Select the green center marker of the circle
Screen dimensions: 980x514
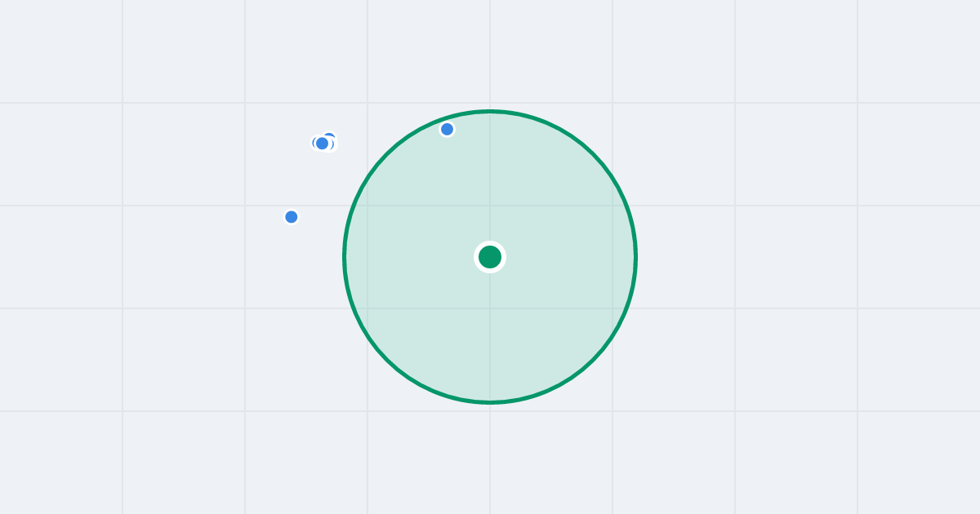click(490, 257)
